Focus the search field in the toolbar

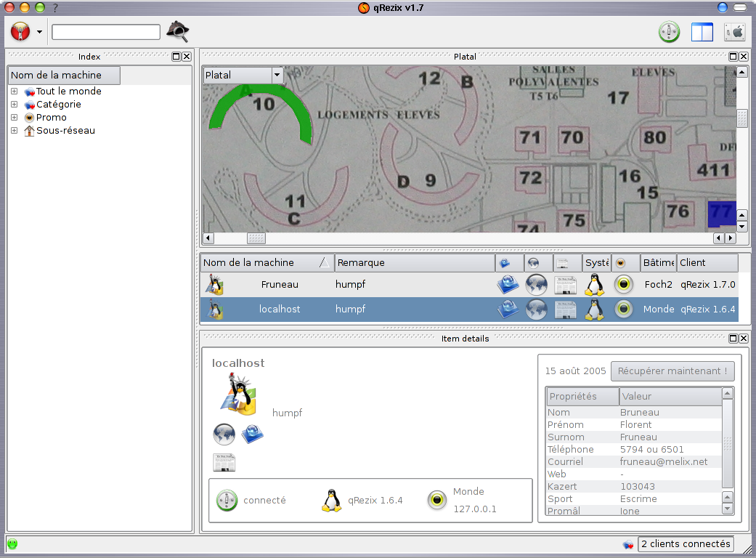(x=106, y=32)
